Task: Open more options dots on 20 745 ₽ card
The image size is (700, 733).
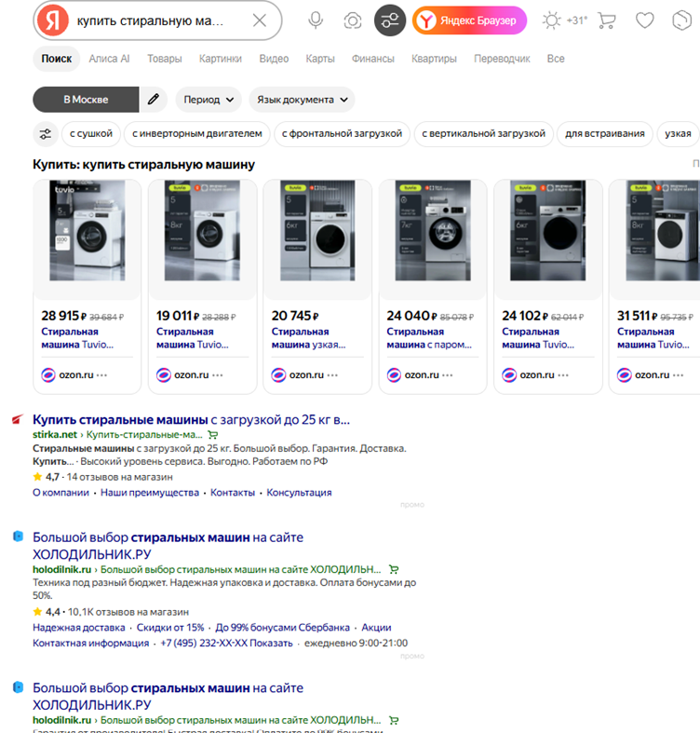Action: tap(332, 375)
